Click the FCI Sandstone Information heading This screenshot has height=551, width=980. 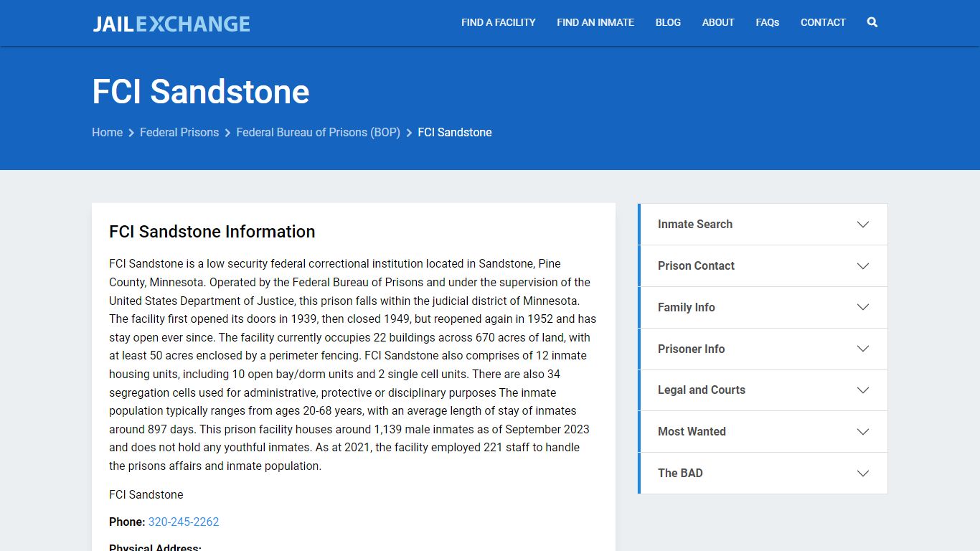coord(212,232)
